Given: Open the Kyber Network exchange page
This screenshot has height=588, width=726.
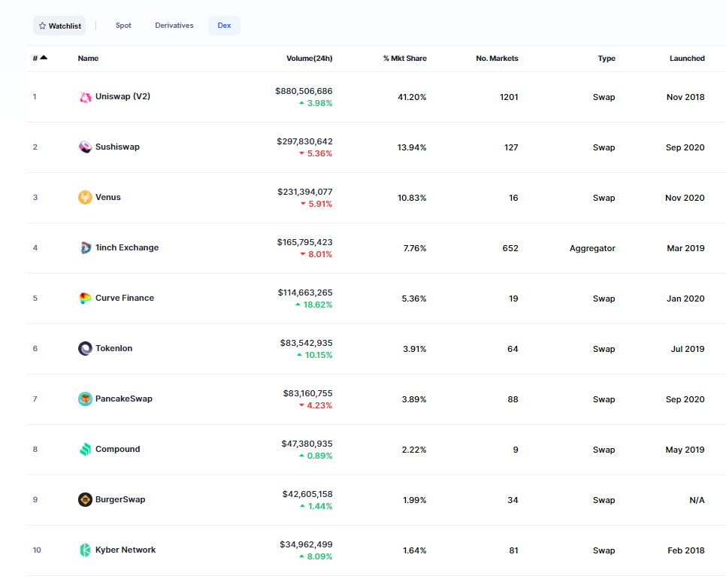Looking at the screenshot, I should point(126,550).
